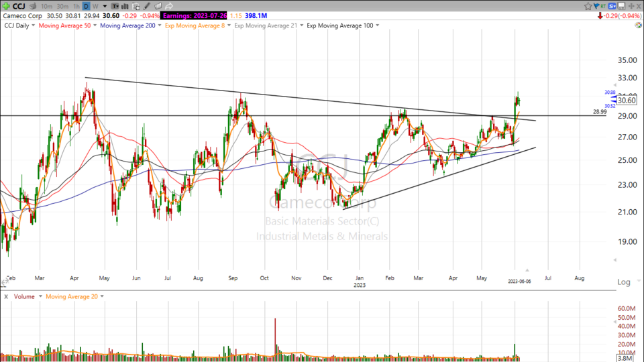Click the 398.1M value

pyautogui.click(x=256, y=15)
